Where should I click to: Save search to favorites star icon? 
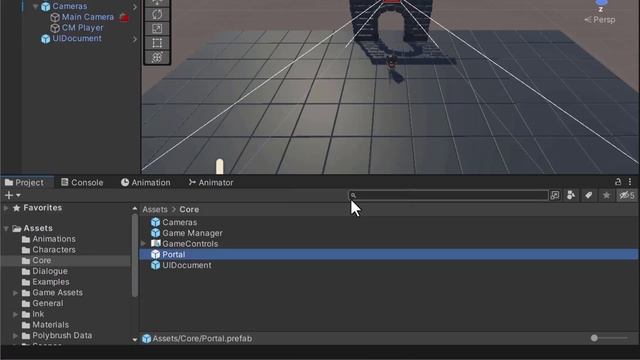click(x=607, y=196)
